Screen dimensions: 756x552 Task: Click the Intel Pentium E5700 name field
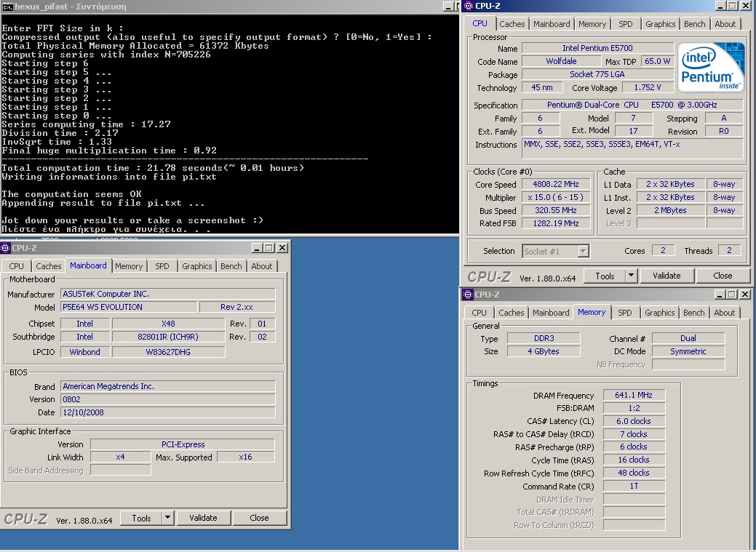(597, 48)
